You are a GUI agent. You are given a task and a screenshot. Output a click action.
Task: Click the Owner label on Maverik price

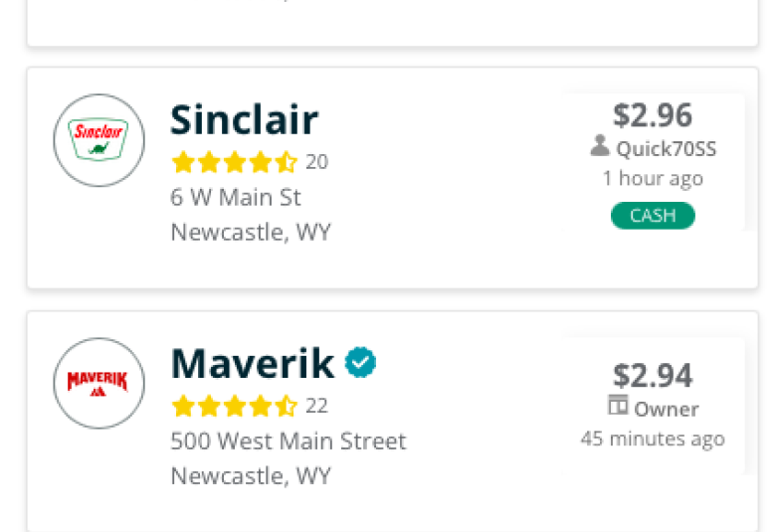coord(667,410)
